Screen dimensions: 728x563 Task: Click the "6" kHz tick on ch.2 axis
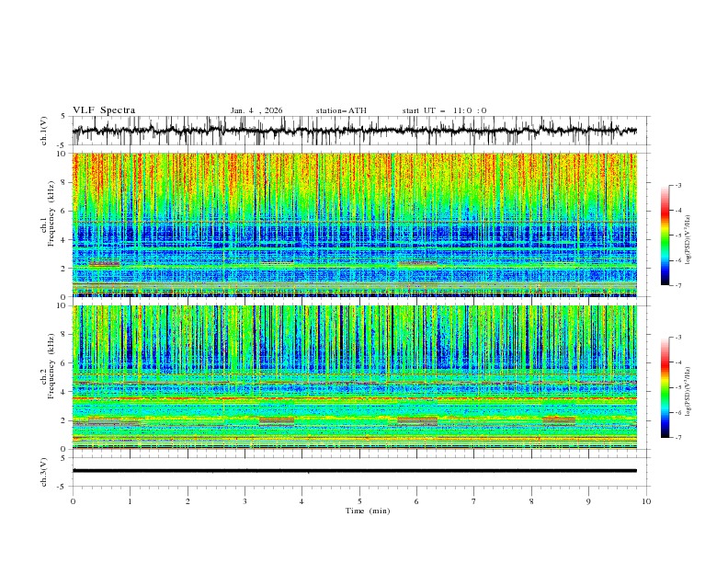coord(64,363)
